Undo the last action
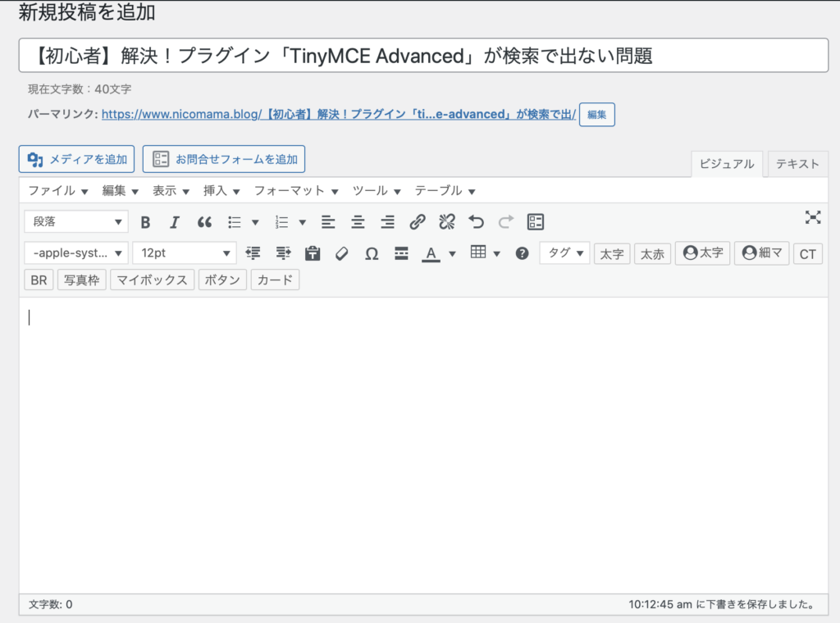Image resolution: width=840 pixels, height=623 pixels. 477,222
